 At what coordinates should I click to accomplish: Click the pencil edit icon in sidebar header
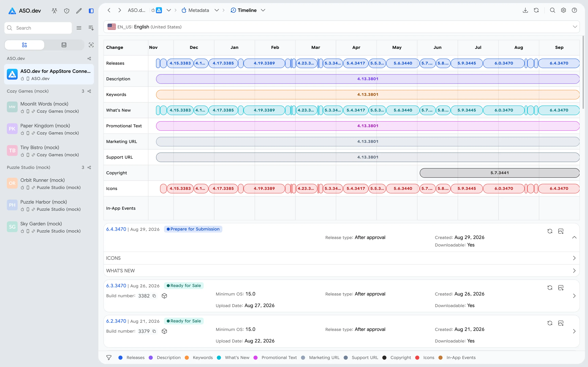coord(79,11)
